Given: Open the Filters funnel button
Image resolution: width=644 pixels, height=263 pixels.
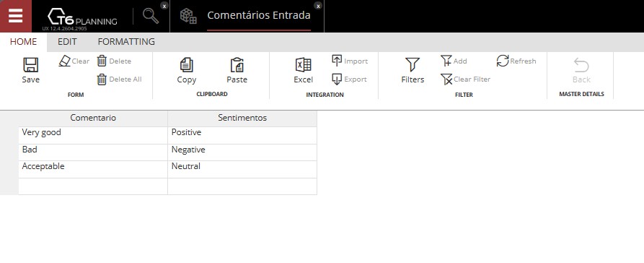Looking at the screenshot, I should pyautogui.click(x=413, y=70).
